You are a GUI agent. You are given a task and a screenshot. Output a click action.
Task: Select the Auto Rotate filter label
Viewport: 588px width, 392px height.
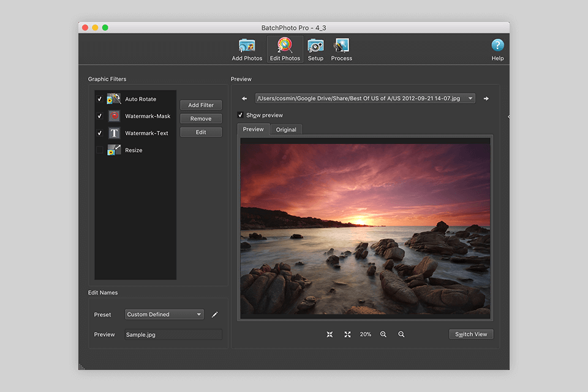(141, 99)
